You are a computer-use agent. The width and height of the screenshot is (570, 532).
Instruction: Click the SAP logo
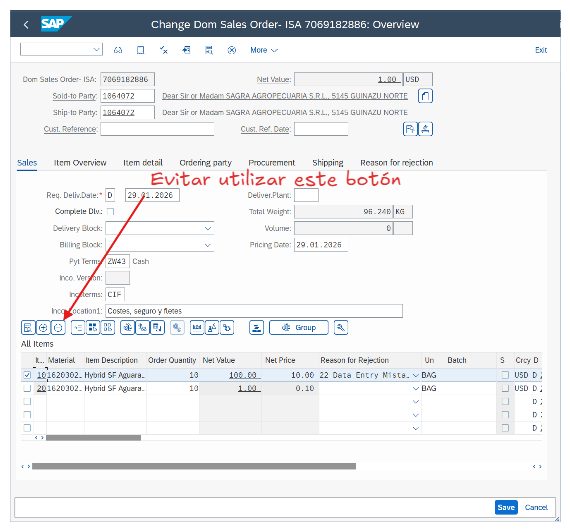pos(56,24)
